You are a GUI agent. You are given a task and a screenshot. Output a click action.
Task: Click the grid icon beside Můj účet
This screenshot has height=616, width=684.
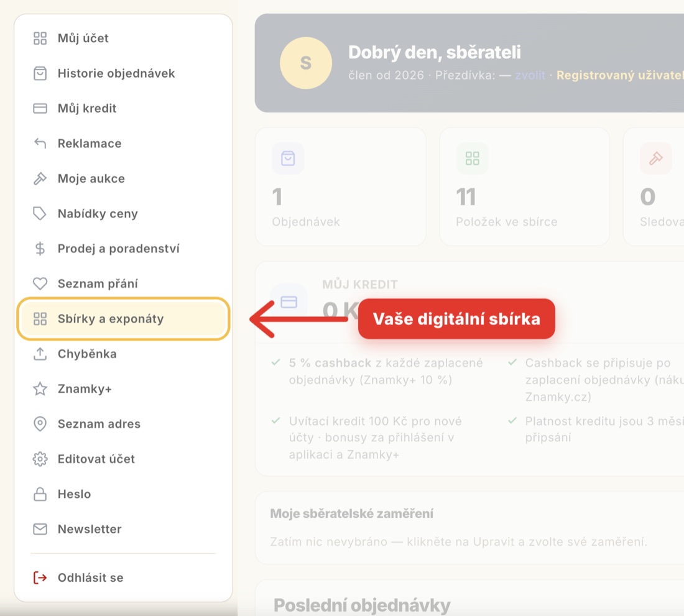click(40, 39)
